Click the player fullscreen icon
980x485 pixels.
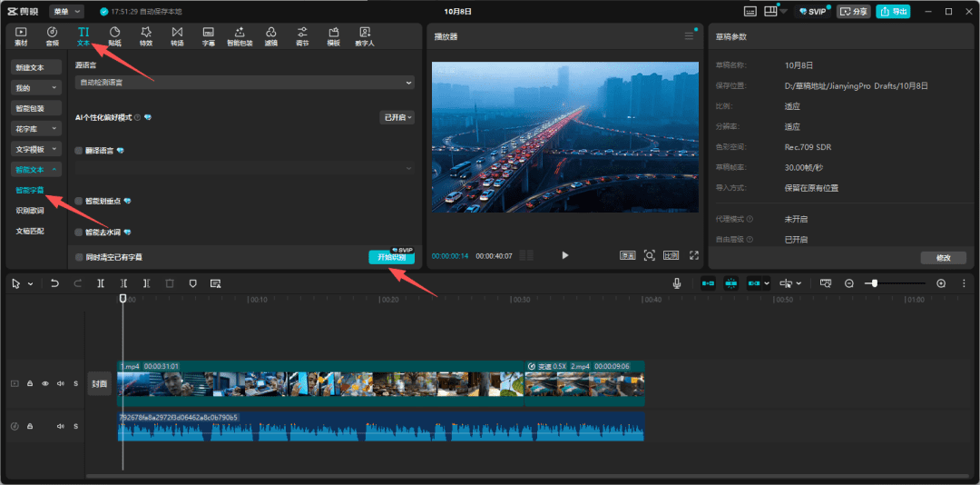[694, 256]
